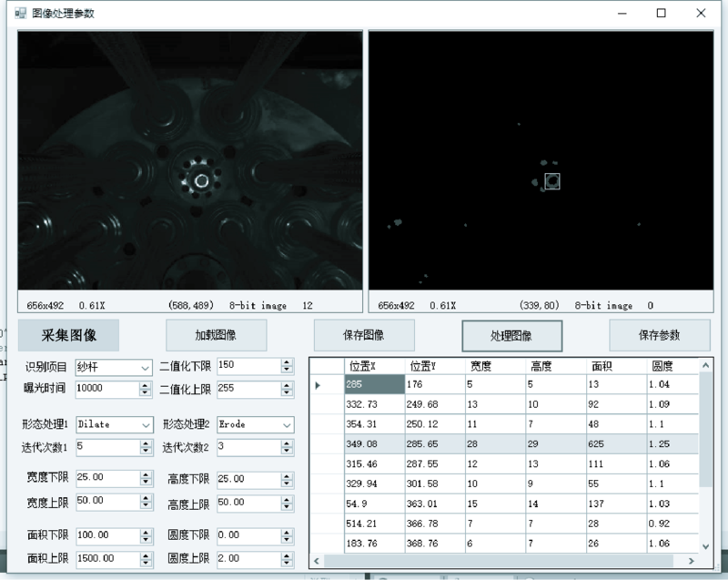Viewport: 728px width, 580px height.
Task: Save settings with the 保存参数 button
Action: click(659, 335)
